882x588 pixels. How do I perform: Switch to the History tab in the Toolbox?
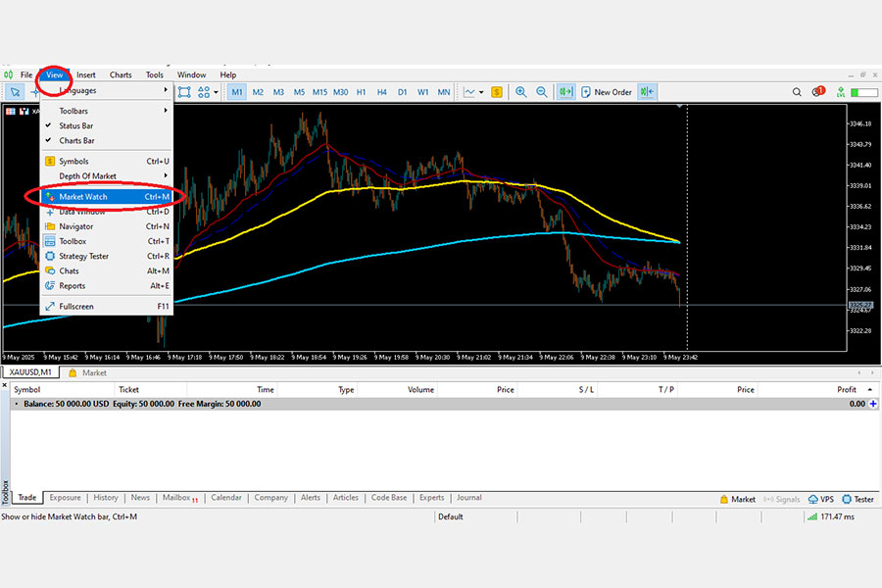point(106,498)
